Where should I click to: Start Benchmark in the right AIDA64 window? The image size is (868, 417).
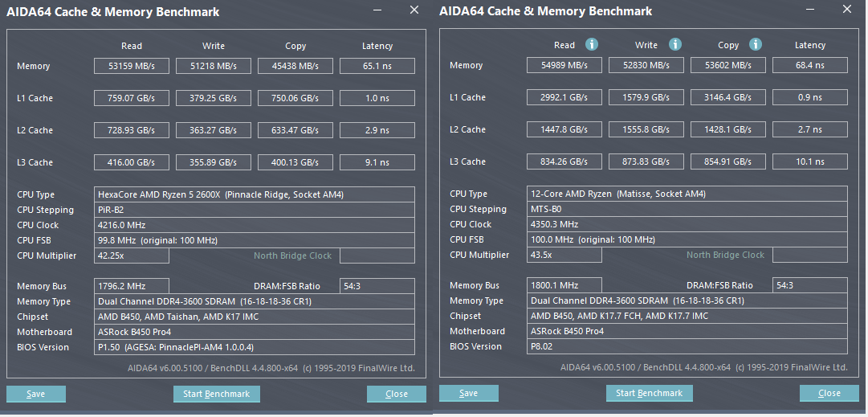[x=650, y=393]
